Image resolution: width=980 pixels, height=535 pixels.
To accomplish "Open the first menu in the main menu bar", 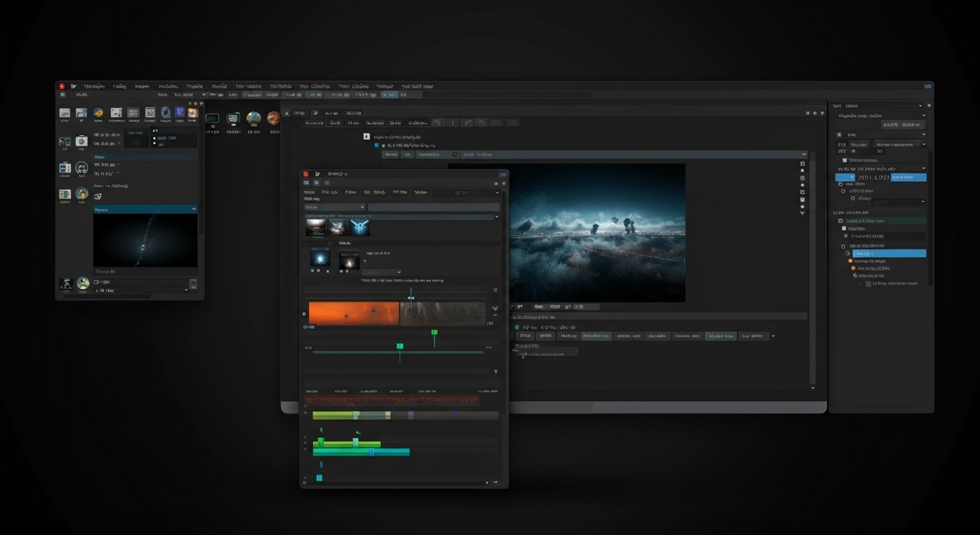I will click(93, 86).
